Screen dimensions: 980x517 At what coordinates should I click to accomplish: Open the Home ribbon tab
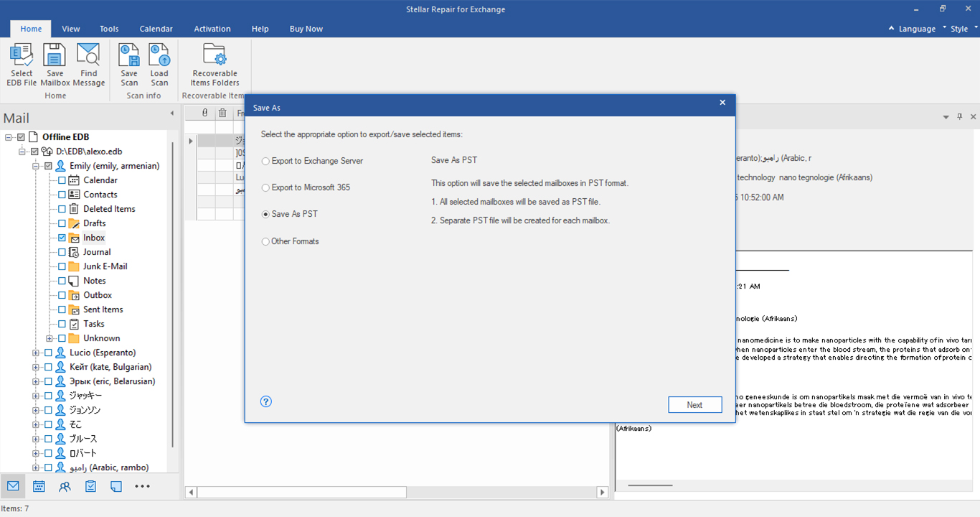[x=31, y=29]
